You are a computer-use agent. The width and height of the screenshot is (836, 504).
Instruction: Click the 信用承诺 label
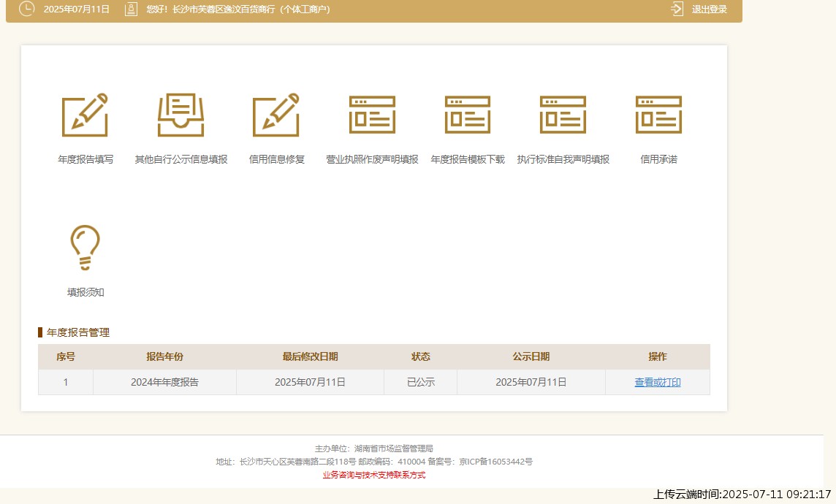pos(658,159)
